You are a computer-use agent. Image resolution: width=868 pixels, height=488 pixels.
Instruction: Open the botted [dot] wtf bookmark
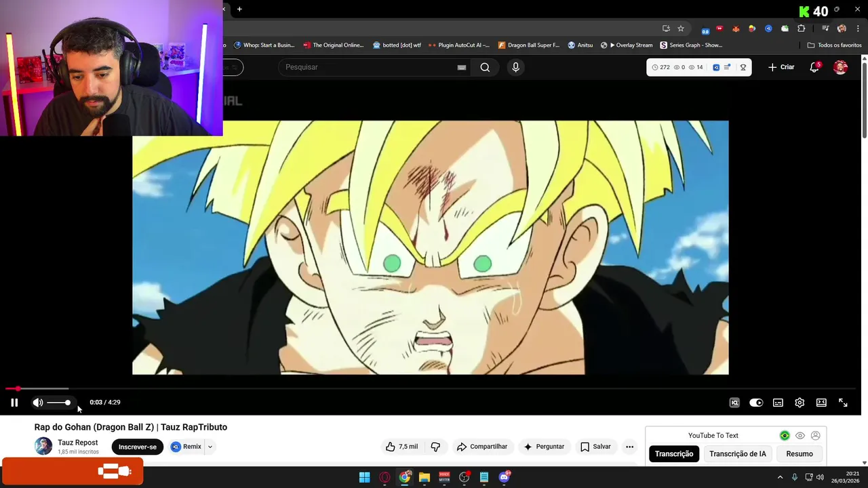click(397, 45)
